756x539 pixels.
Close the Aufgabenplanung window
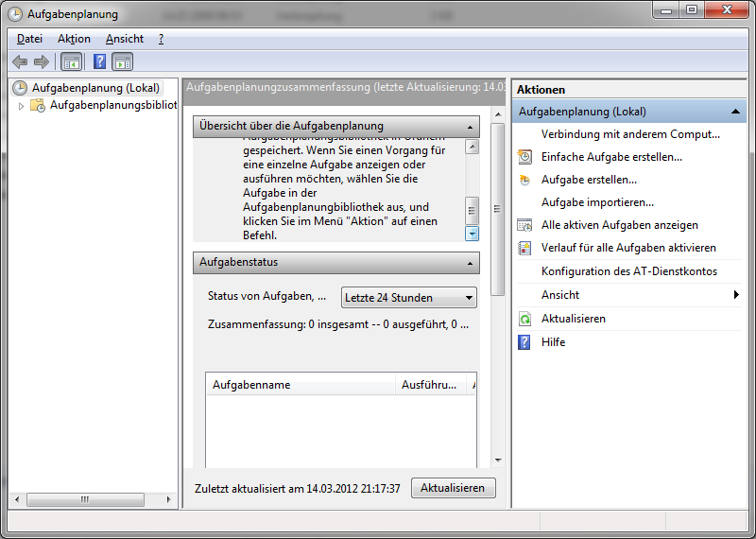tap(727, 10)
